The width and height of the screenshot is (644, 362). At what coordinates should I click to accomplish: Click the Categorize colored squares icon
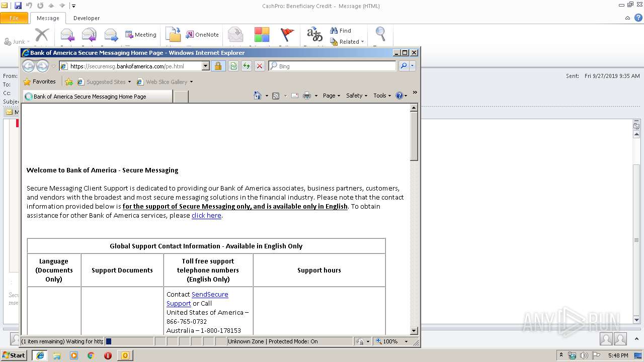pyautogui.click(x=262, y=35)
